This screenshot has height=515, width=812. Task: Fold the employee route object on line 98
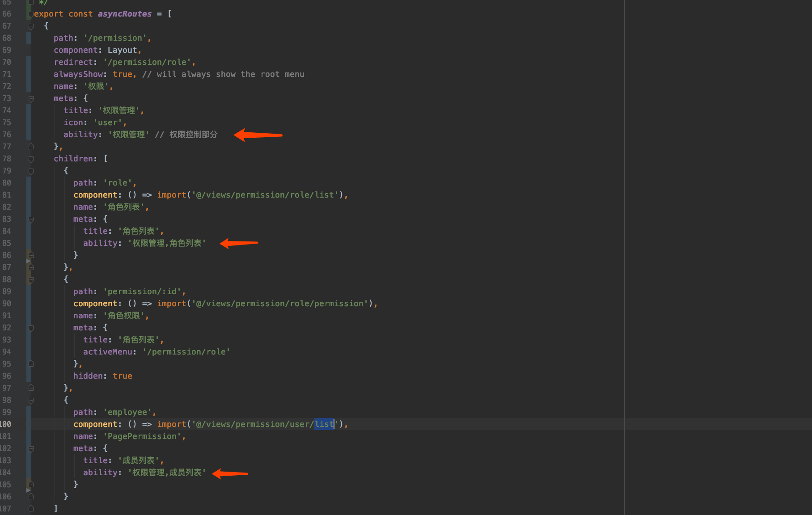point(31,401)
